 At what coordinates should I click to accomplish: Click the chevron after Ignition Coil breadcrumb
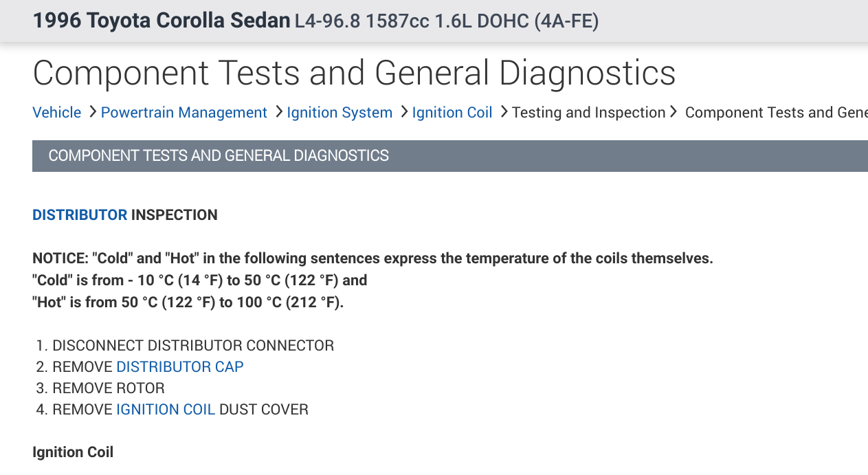click(x=504, y=112)
